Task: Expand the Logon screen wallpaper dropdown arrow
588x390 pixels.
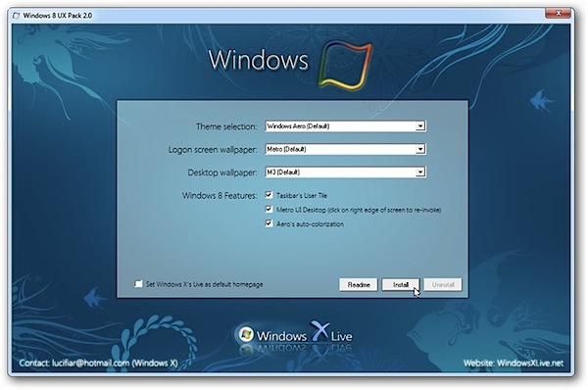Action: [x=420, y=149]
